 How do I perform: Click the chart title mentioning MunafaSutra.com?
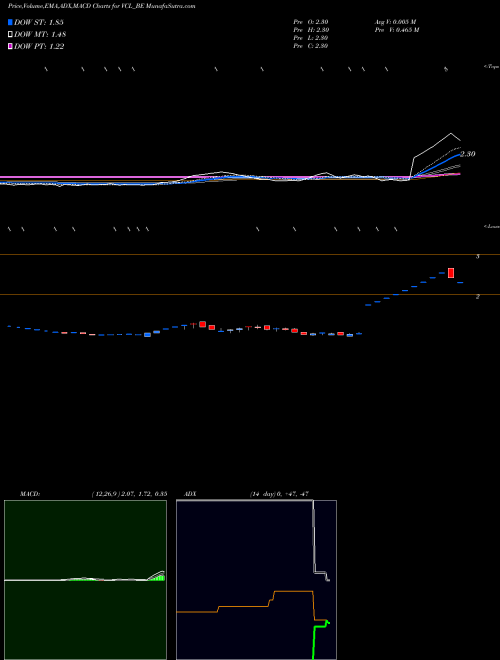(101, 7)
